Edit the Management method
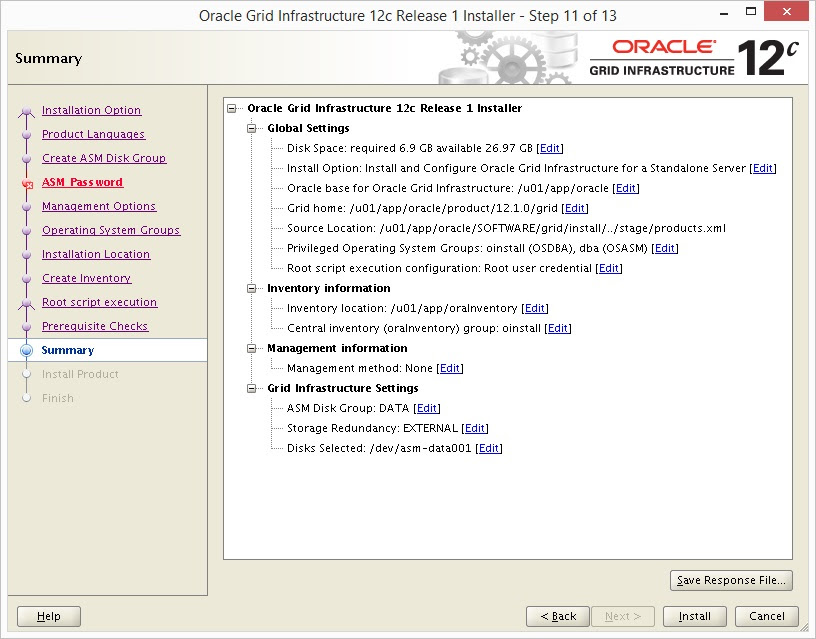The image size is (816, 639). (450, 368)
